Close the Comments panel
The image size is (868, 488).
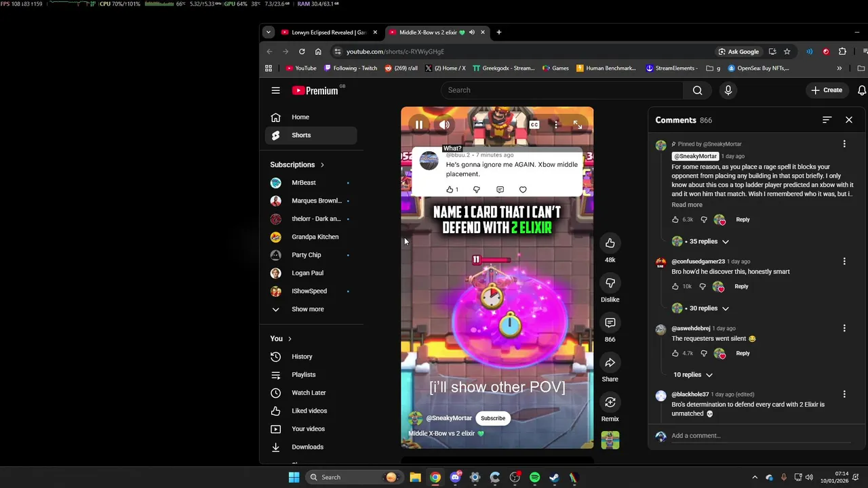coord(849,120)
